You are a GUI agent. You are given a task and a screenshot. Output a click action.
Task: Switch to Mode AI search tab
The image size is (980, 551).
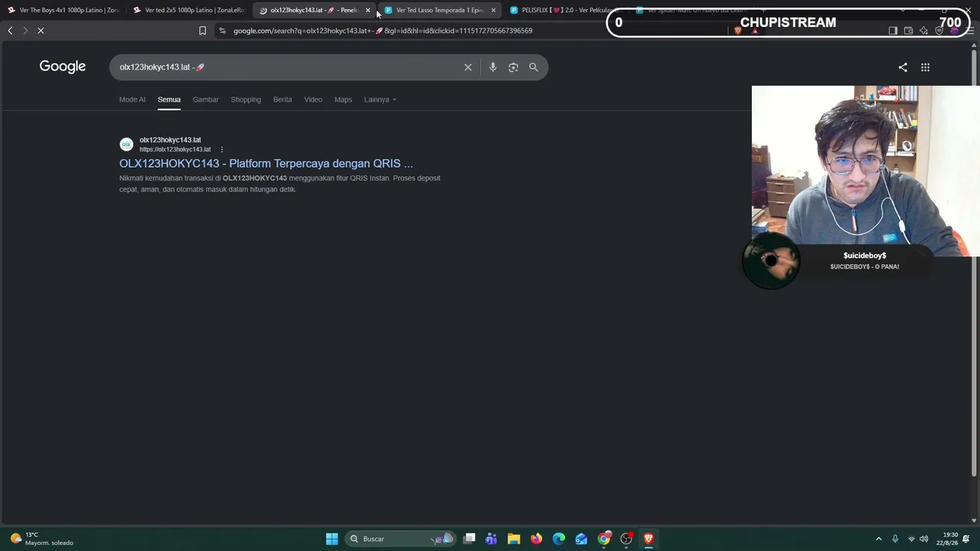point(132,99)
